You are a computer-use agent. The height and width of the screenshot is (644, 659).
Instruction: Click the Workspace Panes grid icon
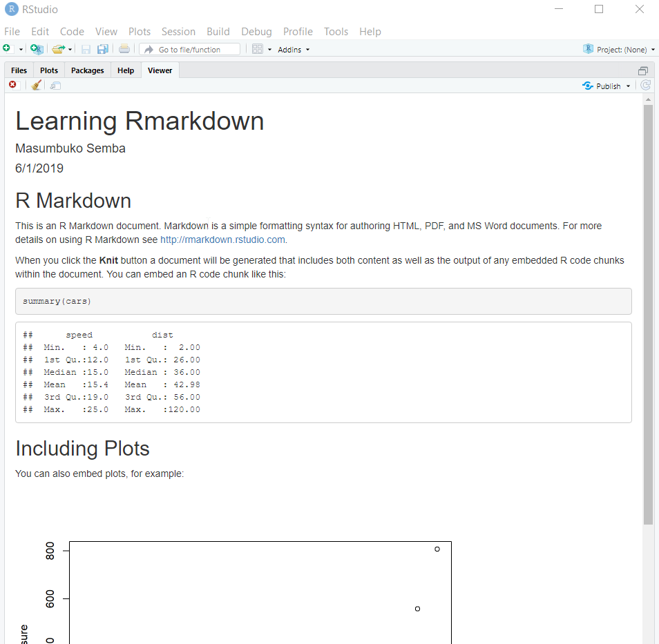coord(257,49)
